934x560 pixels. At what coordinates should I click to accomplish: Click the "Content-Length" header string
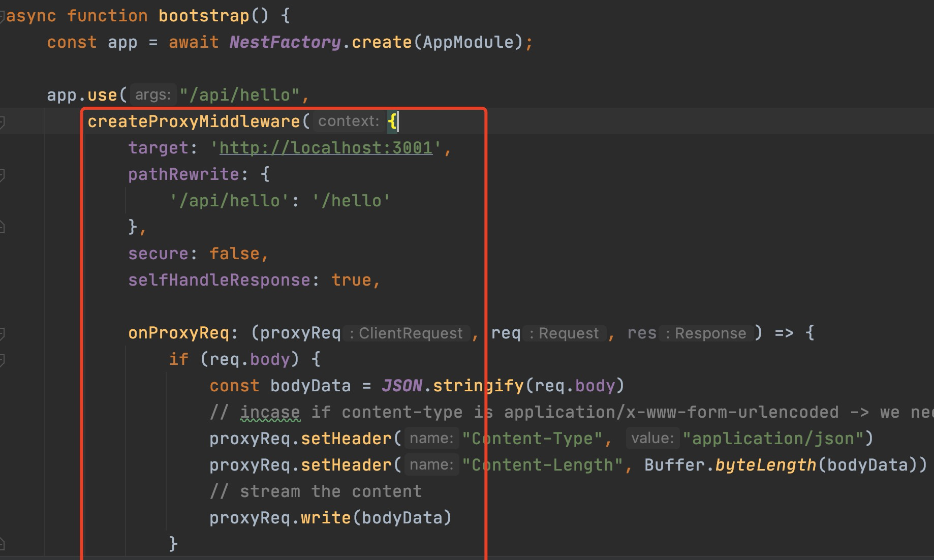[542, 465]
